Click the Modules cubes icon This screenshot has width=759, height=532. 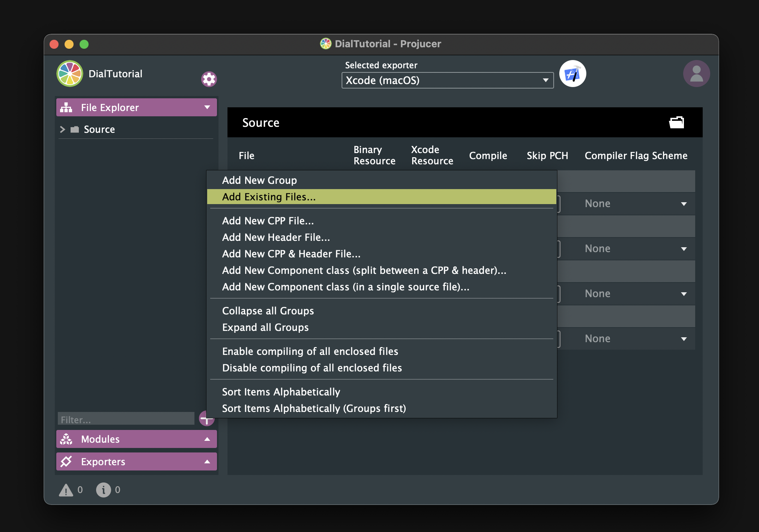click(x=66, y=439)
